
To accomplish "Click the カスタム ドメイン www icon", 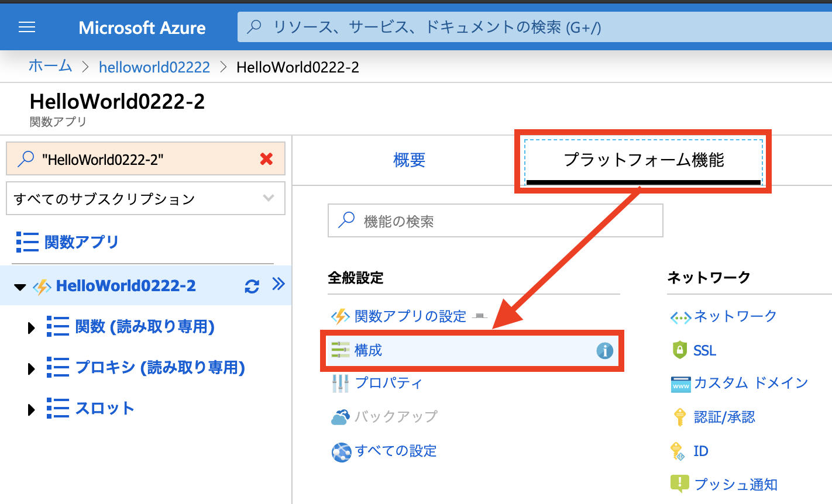I will tap(680, 384).
